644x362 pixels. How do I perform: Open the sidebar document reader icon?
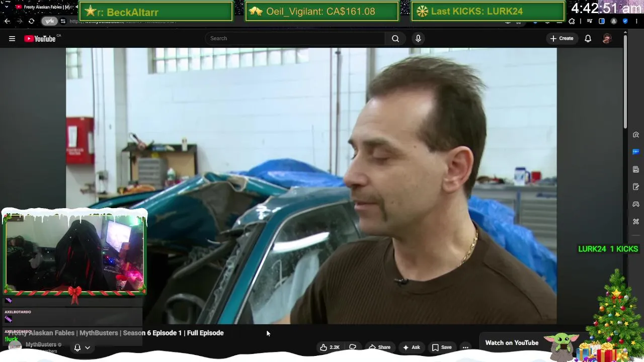[x=636, y=169]
